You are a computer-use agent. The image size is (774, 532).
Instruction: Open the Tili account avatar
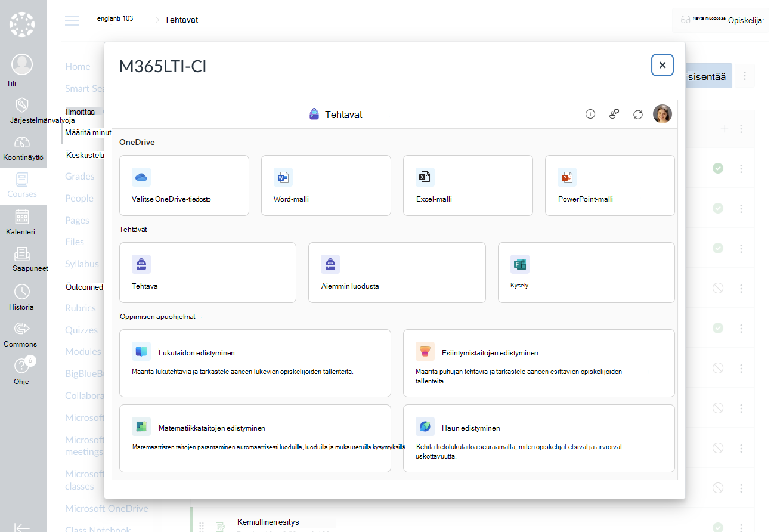click(22, 64)
